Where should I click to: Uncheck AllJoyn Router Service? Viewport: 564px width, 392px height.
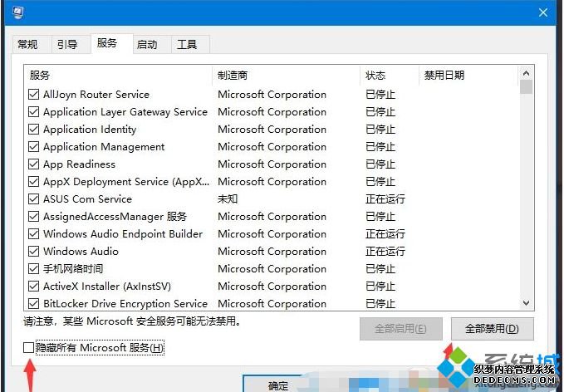pyautogui.click(x=33, y=95)
